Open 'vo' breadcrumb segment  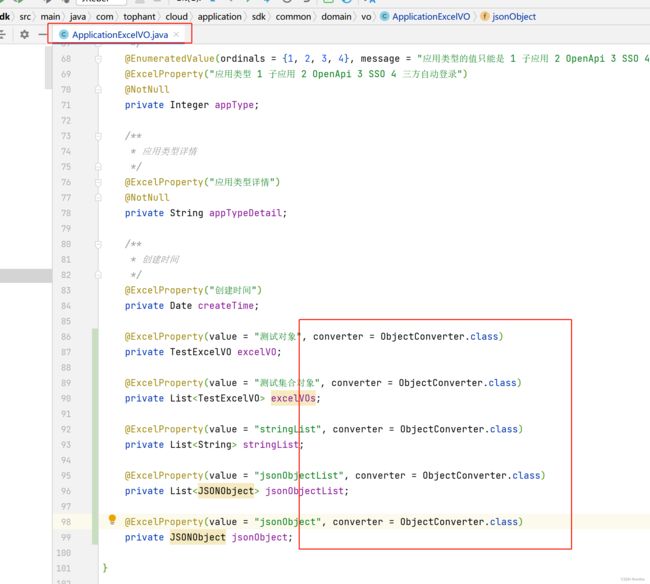click(x=366, y=17)
